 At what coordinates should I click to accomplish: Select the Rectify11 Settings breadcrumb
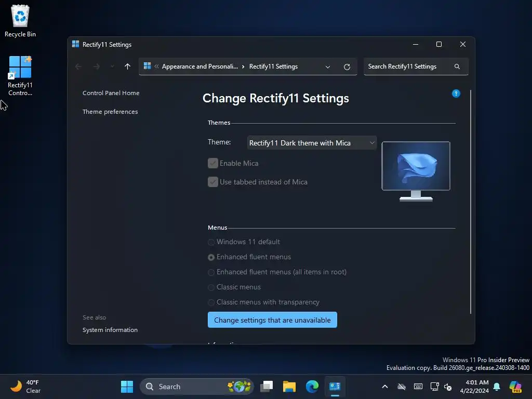point(273,66)
